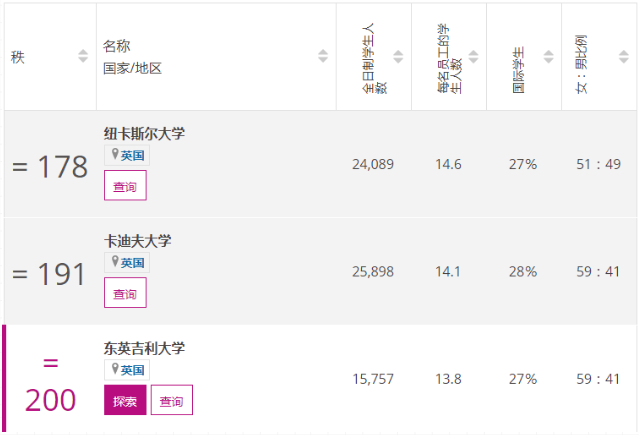Sort by name column arrows
The image size is (639, 435).
tap(323, 57)
